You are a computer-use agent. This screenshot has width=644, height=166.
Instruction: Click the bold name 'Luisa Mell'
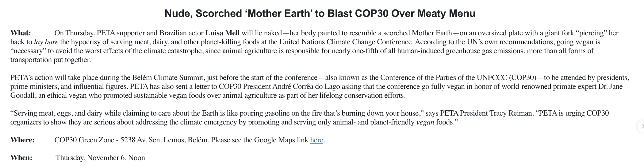(x=222, y=33)
